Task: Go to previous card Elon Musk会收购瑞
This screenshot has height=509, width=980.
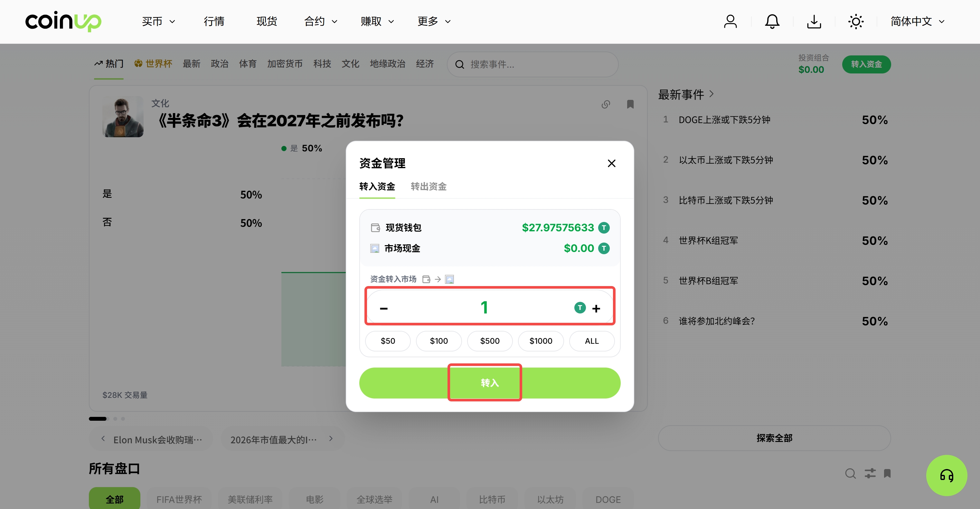Action: click(x=103, y=438)
